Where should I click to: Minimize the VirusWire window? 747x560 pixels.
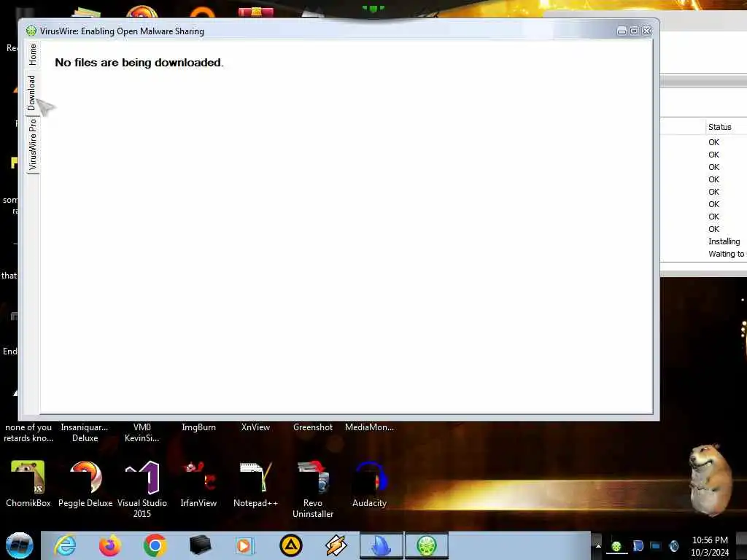point(622,31)
